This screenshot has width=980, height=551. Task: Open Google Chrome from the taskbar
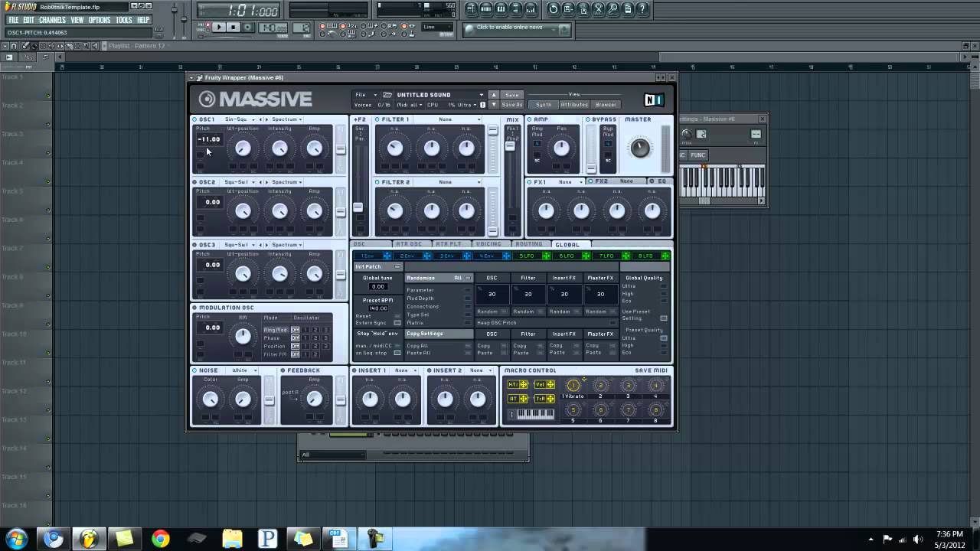point(160,539)
